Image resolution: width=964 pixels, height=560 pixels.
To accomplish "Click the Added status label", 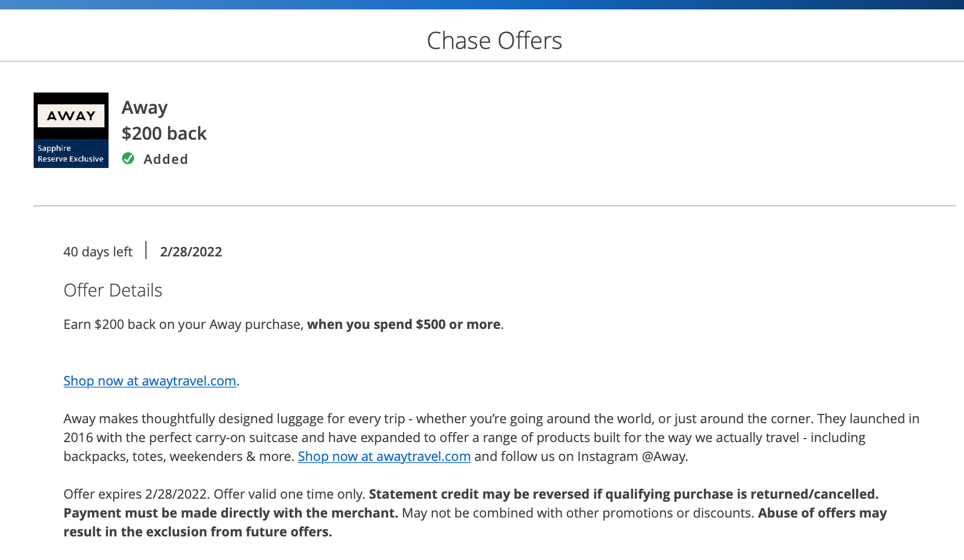I will [166, 159].
